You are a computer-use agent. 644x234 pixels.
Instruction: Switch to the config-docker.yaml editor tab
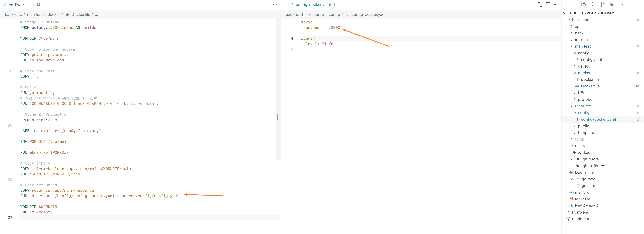pos(313,5)
